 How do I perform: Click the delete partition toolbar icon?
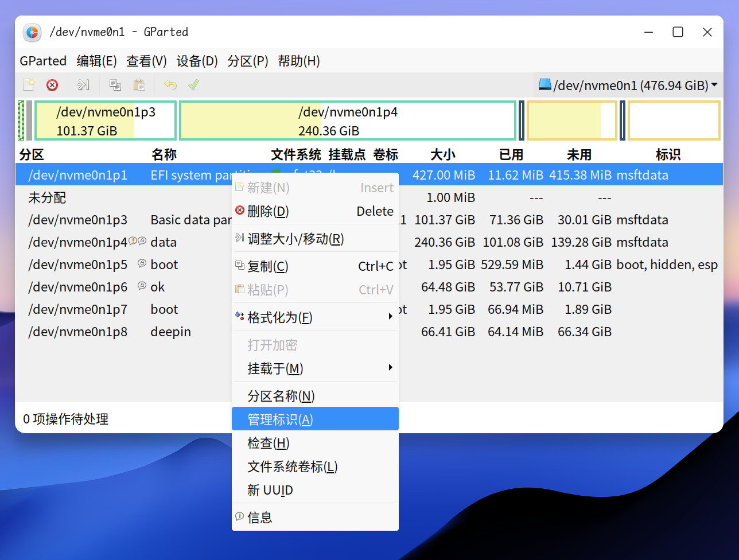[52, 85]
